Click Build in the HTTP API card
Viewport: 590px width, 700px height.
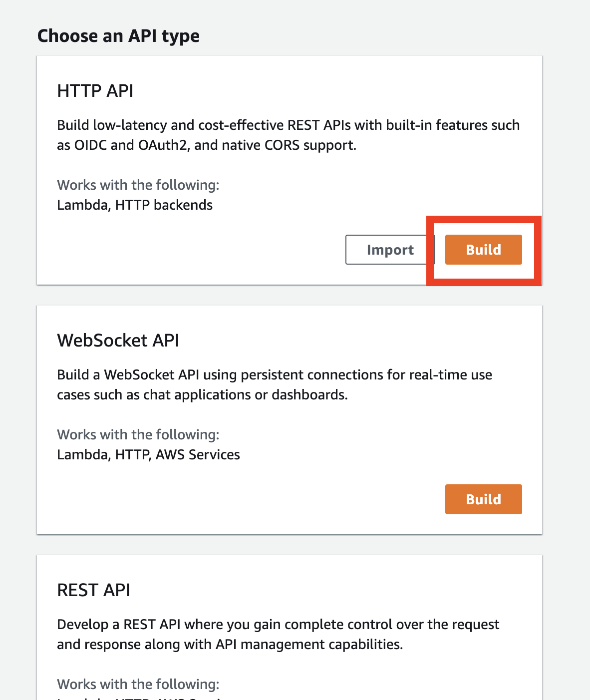tap(483, 250)
